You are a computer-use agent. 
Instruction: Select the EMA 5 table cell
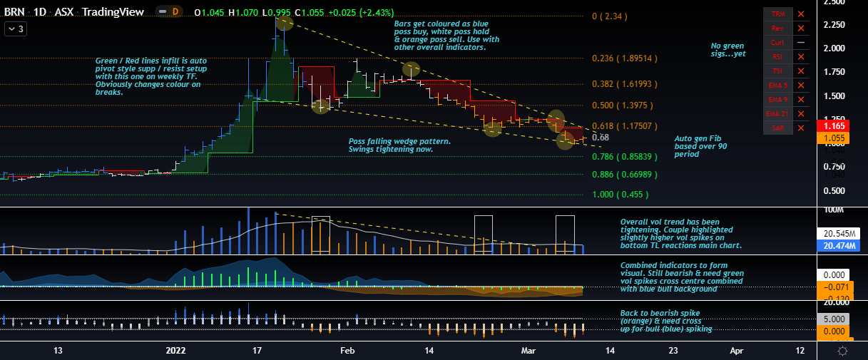[777, 86]
